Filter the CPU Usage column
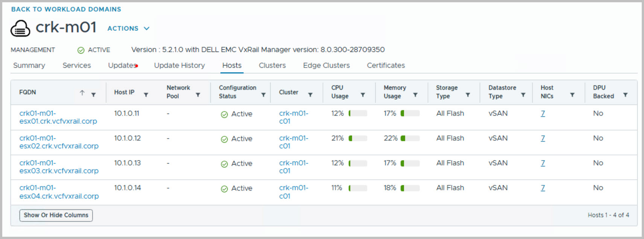 (363, 95)
